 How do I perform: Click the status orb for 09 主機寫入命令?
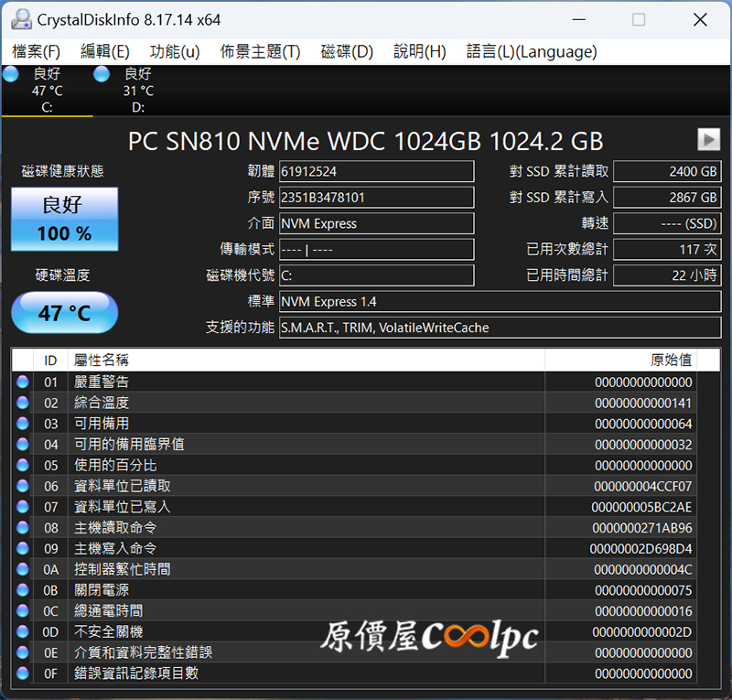(x=22, y=548)
